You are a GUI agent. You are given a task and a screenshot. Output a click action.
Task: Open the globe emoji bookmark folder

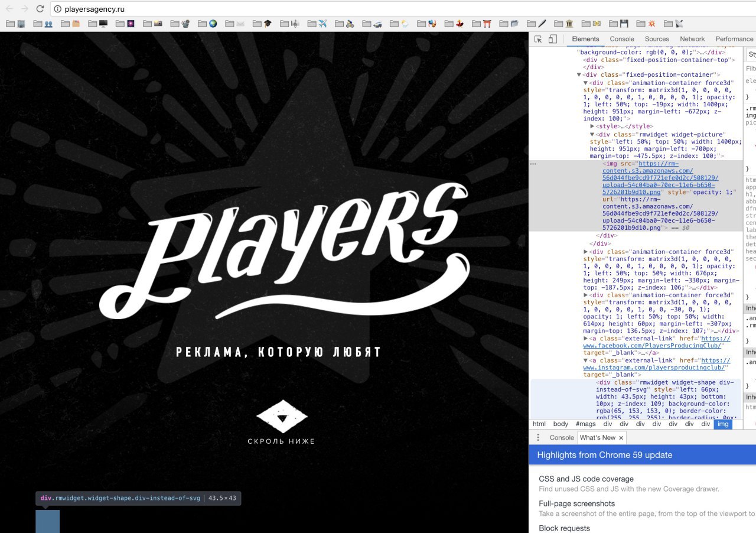(x=208, y=24)
